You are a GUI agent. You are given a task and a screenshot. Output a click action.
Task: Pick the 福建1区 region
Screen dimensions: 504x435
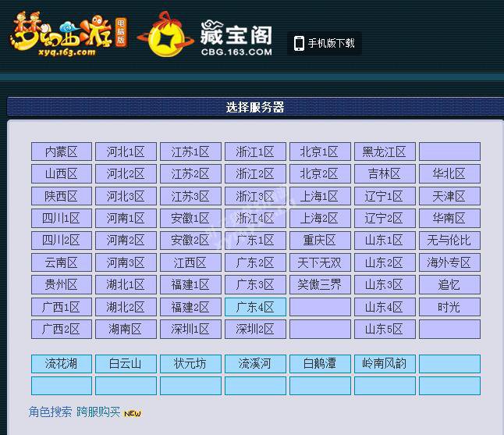(x=190, y=284)
